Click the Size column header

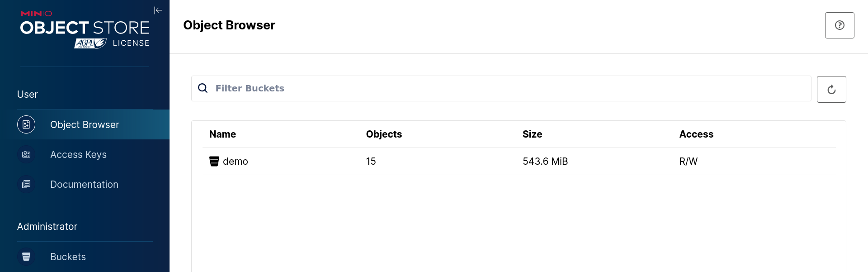(532, 134)
